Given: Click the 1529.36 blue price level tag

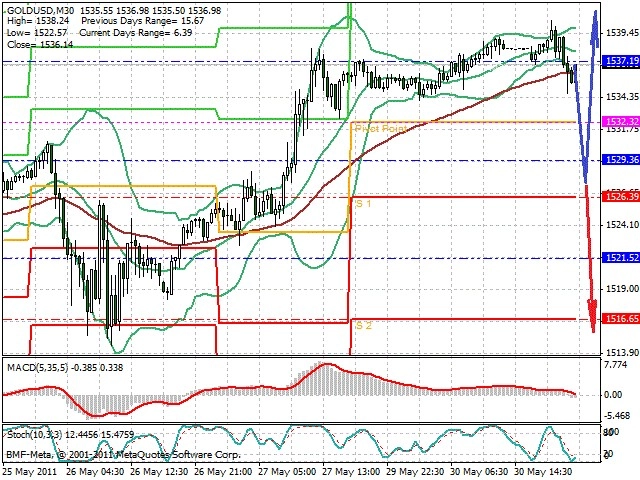Looking at the screenshot, I should (621, 160).
